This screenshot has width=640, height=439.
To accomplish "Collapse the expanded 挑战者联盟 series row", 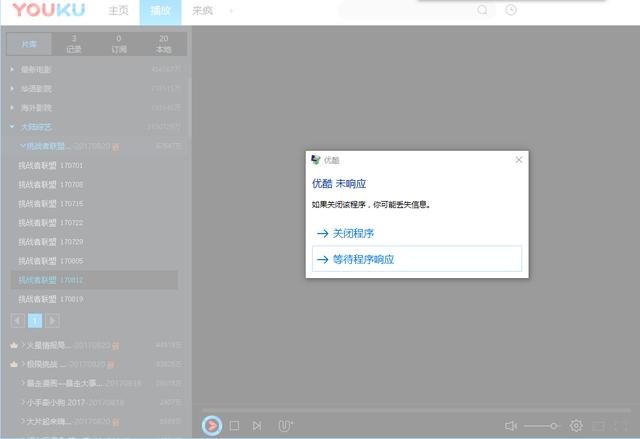I will point(98,146).
